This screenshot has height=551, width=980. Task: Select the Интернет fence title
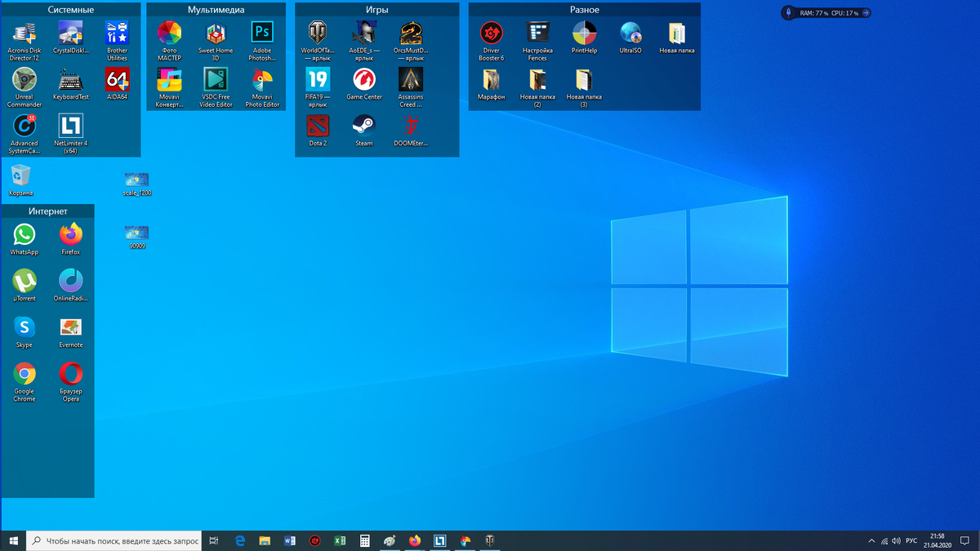48,211
